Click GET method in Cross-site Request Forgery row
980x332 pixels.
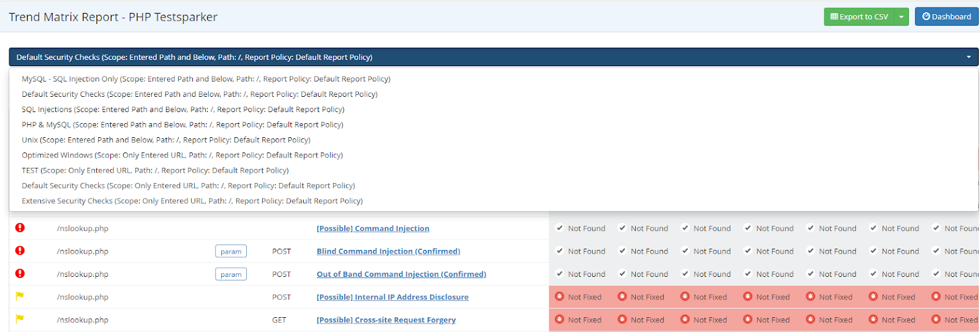point(279,320)
